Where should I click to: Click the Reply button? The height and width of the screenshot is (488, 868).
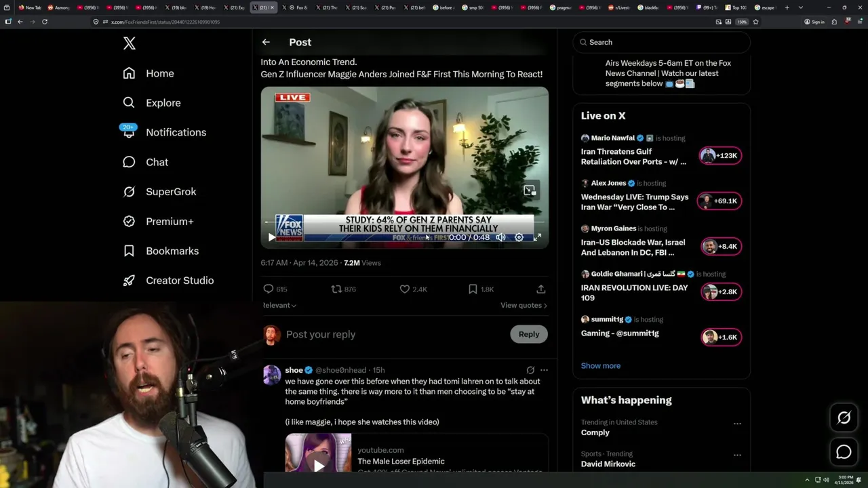pos(529,334)
